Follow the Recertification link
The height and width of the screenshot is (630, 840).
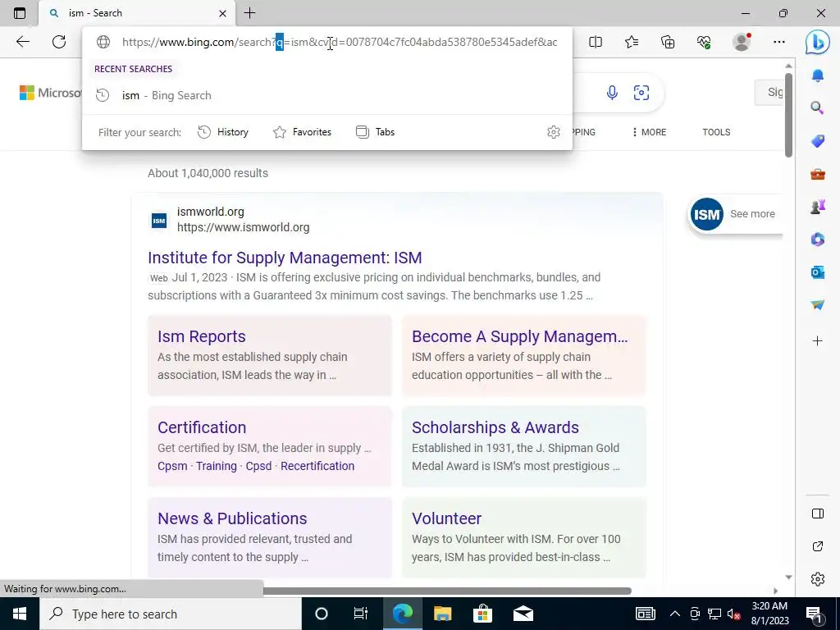317,466
